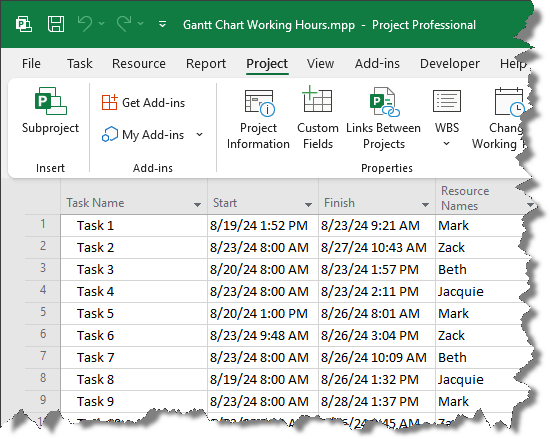Select row 5 by its row number

43,312
